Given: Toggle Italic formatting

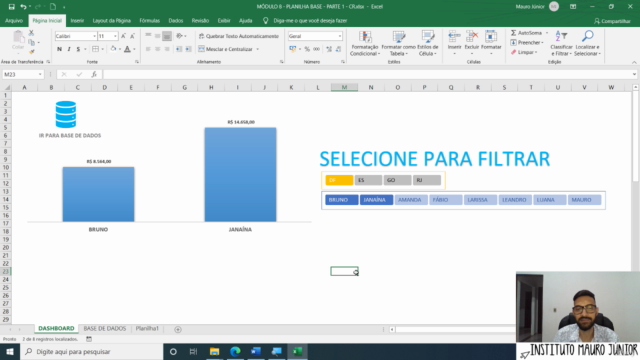Looking at the screenshot, I should click(69, 49).
